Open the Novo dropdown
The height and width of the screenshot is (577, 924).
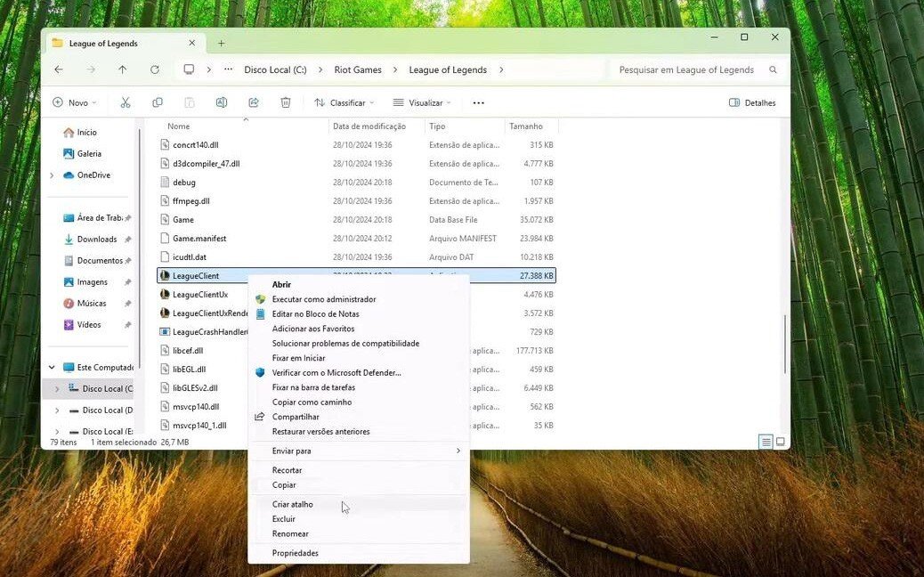click(x=74, y=102)
